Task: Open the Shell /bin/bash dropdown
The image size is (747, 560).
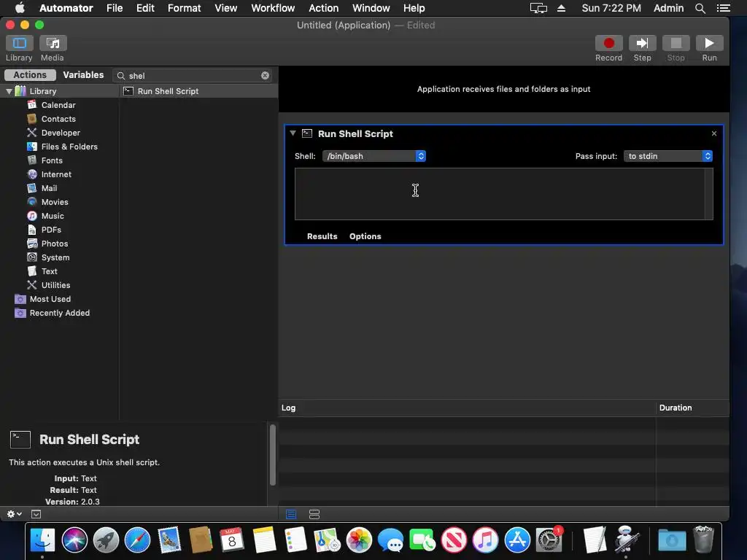Action: [x=374, y=156]
